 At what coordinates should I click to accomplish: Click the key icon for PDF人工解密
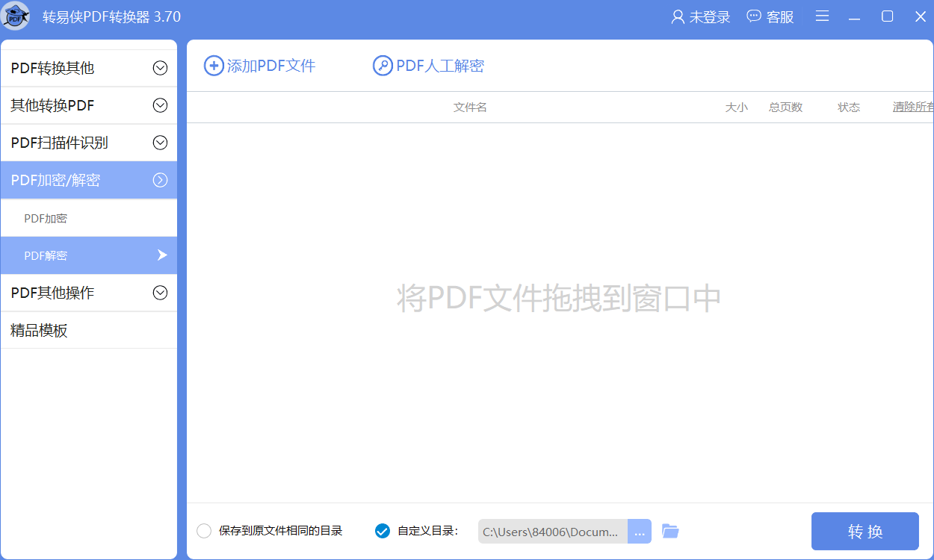tap(383, 66)
